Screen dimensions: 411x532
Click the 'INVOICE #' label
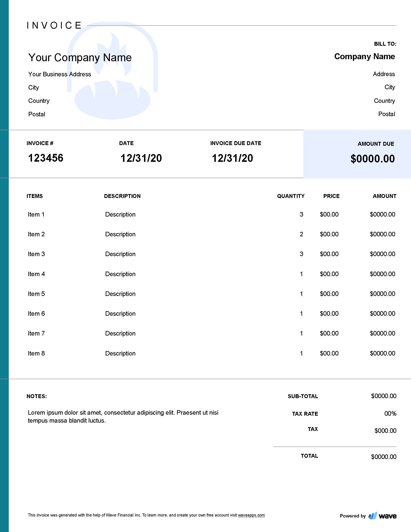tap(40, 143)
